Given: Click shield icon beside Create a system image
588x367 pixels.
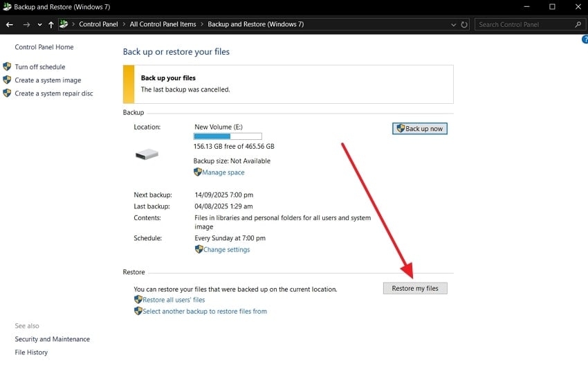Looking at the screenshot, I should pos(7,80).
